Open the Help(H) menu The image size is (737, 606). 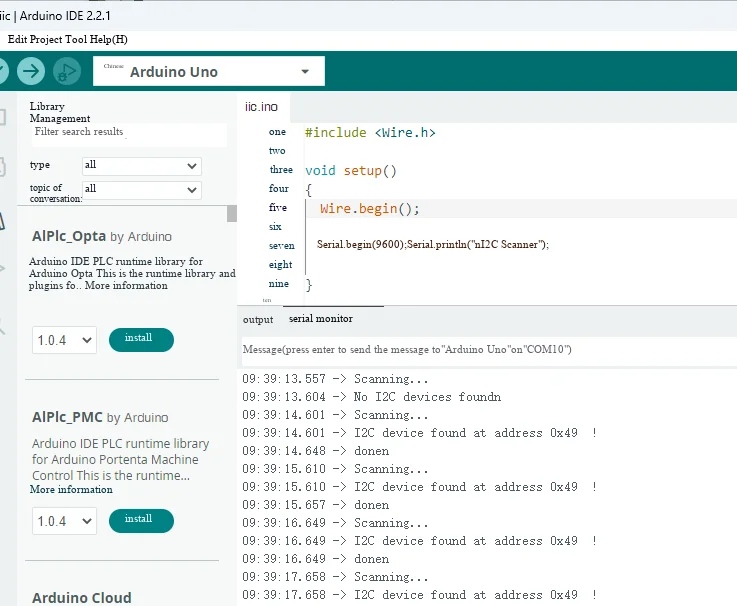pyautogui.click(x=109, y=39)
